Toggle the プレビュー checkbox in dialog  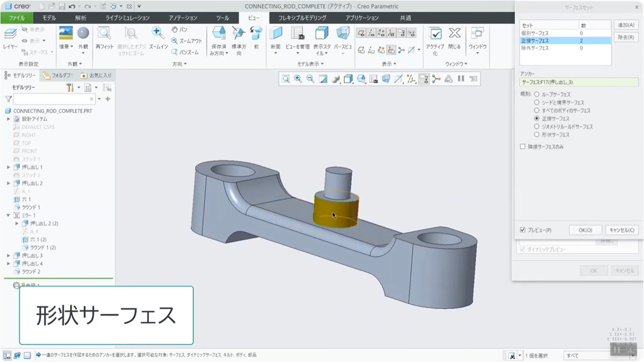coord(523,230)
